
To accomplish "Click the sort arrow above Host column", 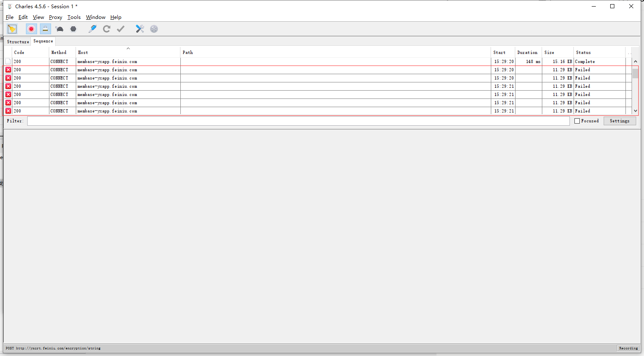I will (128, 49).
